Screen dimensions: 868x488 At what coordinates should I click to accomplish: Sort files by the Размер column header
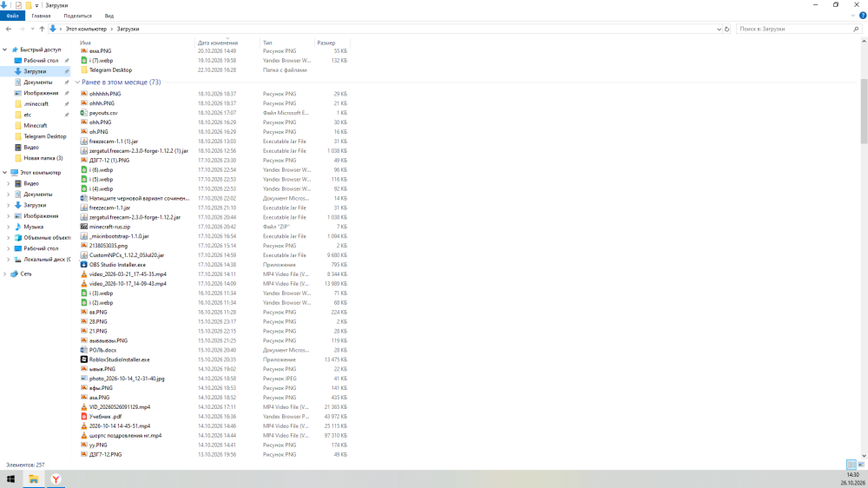pyautogui.click(x=332, y=43)
